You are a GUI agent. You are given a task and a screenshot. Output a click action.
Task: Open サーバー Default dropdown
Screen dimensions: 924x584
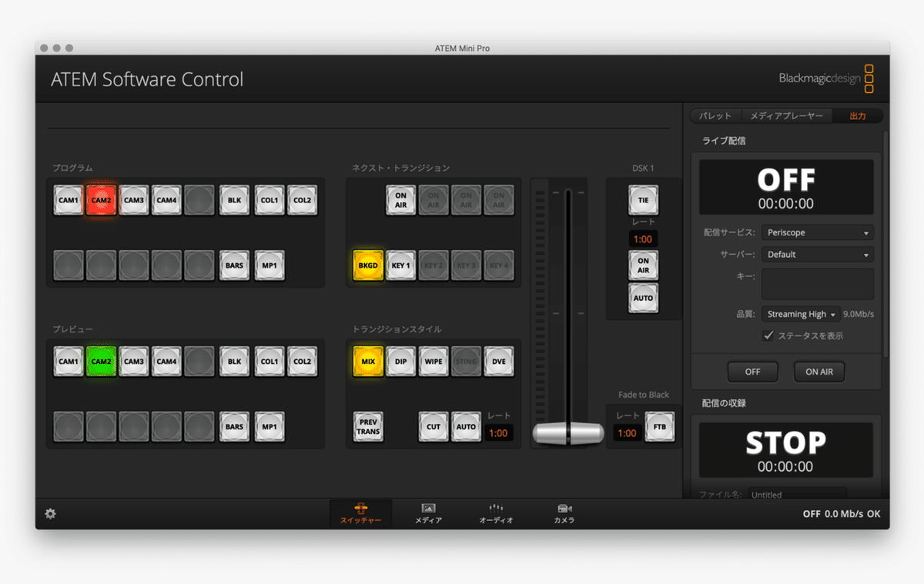[x=818, y=254]
